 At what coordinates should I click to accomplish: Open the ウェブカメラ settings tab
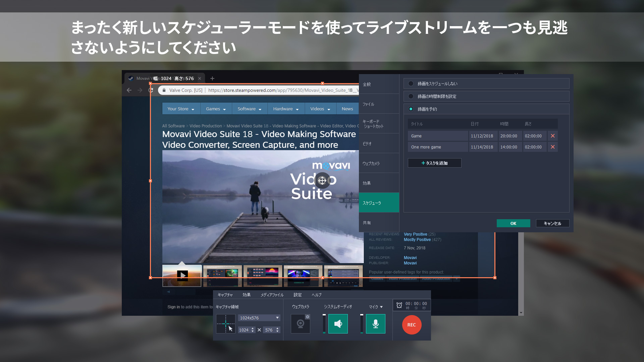[379, 163]
